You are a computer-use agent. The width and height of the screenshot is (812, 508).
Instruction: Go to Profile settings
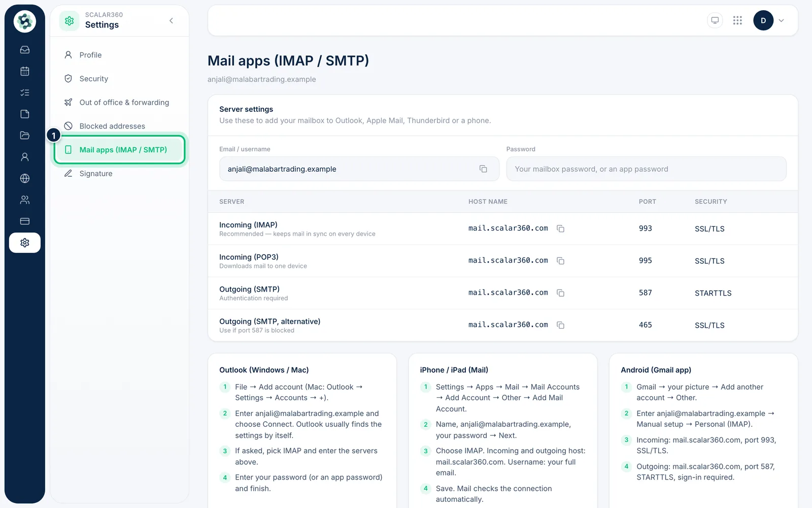[120, 55]
